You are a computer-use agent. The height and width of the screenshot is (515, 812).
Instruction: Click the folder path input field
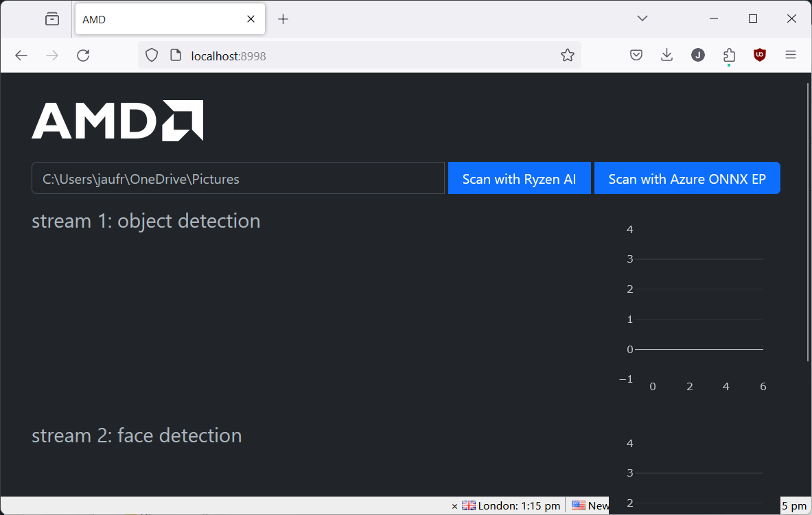click(238, 178)
